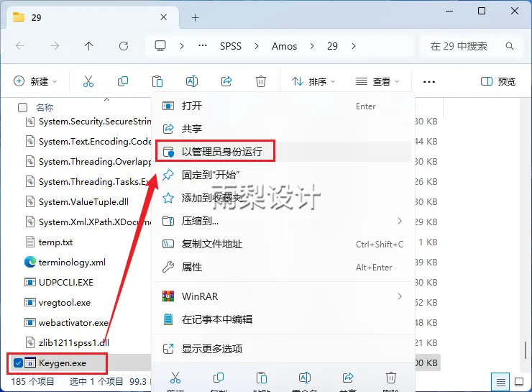Click the Copy icon at the context menu bottom
This screenshot has width=532, height=392.
(x=218, y=378)
